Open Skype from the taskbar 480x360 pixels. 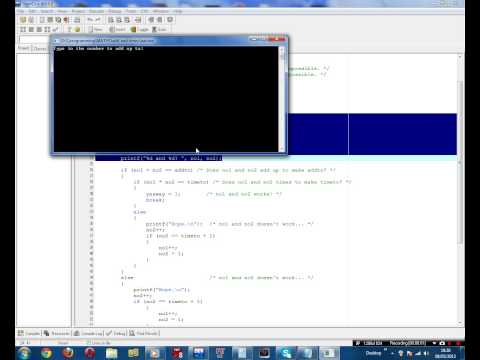286,353
